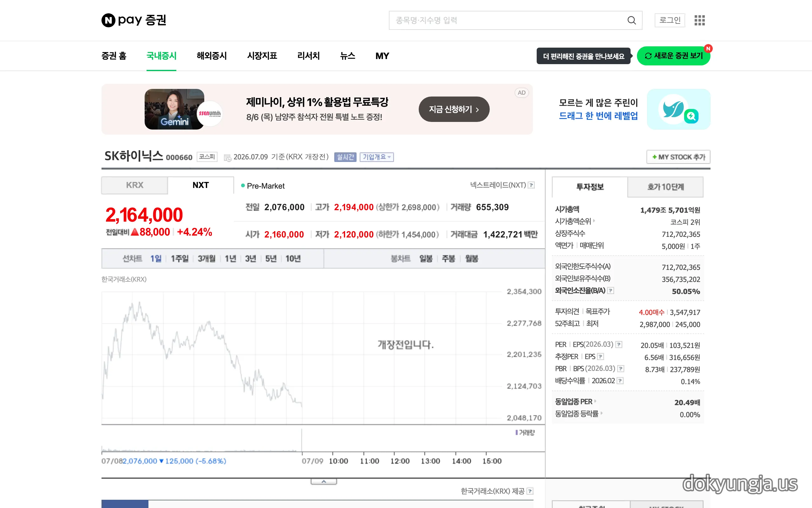812x508 pixels.
Task: Click the 로그인 button
Action: pyautogui.click(x=670, y=20)
